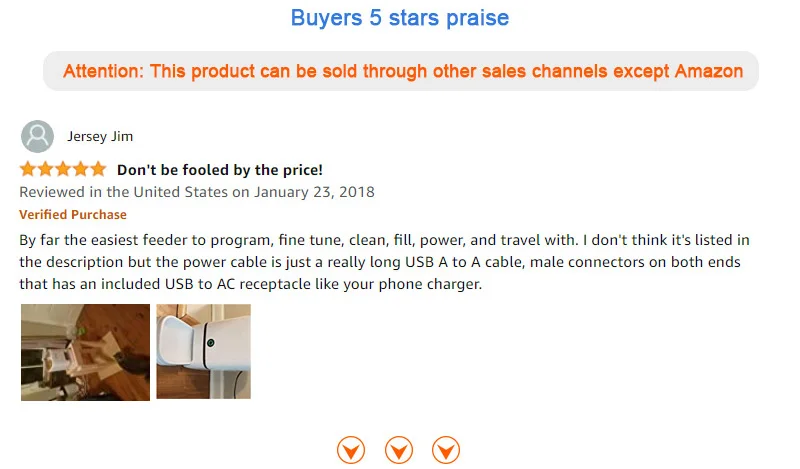
Task: Click the fourth rating star
Action: pyautogui.click(x=79, y=169)
